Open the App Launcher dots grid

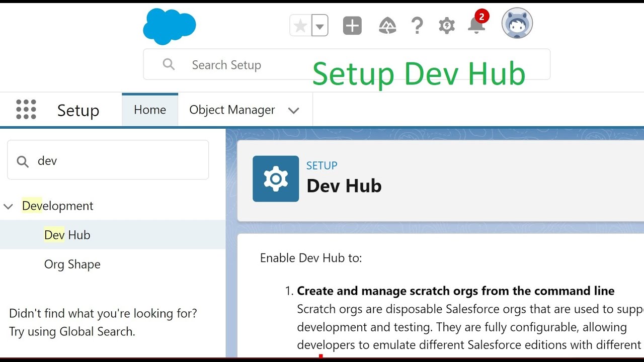(x=26, y=110)
